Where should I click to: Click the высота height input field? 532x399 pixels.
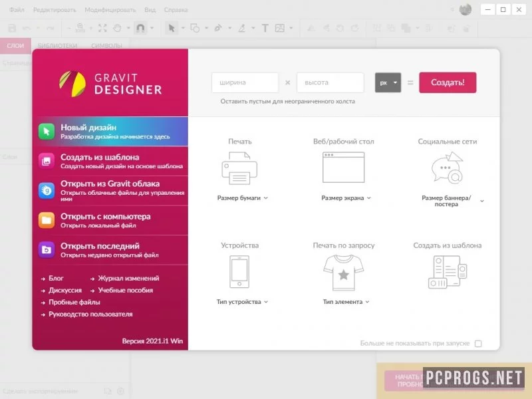point(330,82)
